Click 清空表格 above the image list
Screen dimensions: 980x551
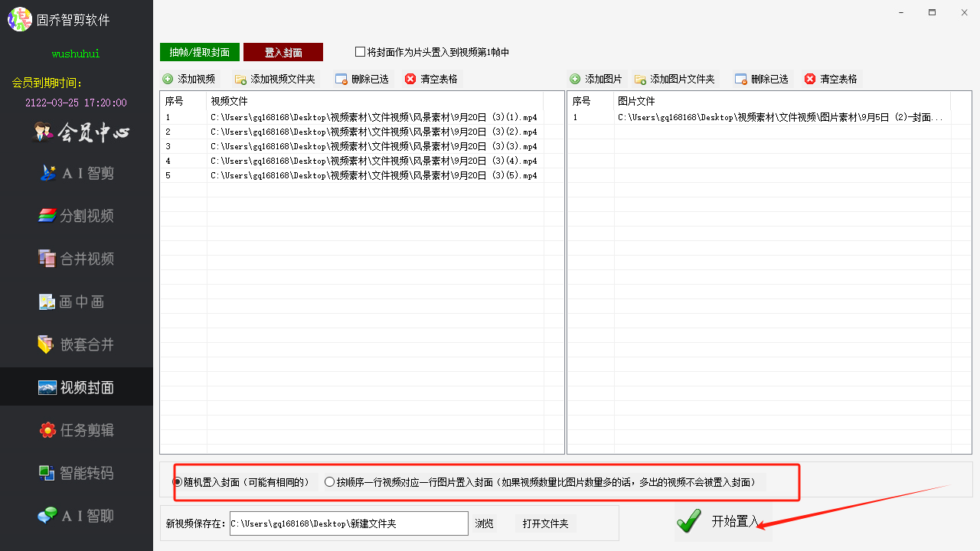[x=831, y=79]
